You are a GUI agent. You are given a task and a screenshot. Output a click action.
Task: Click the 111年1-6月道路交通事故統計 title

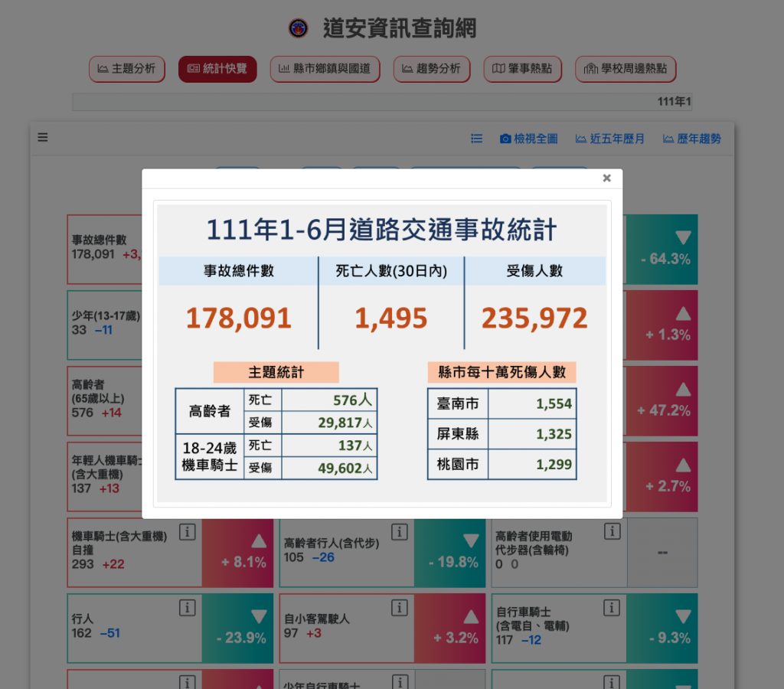click(x=381, y=230)
